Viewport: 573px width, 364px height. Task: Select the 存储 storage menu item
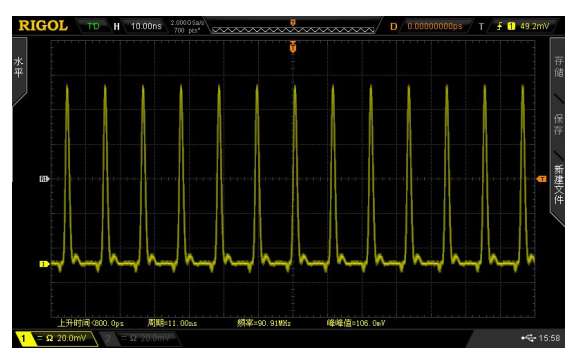[558, 67]
